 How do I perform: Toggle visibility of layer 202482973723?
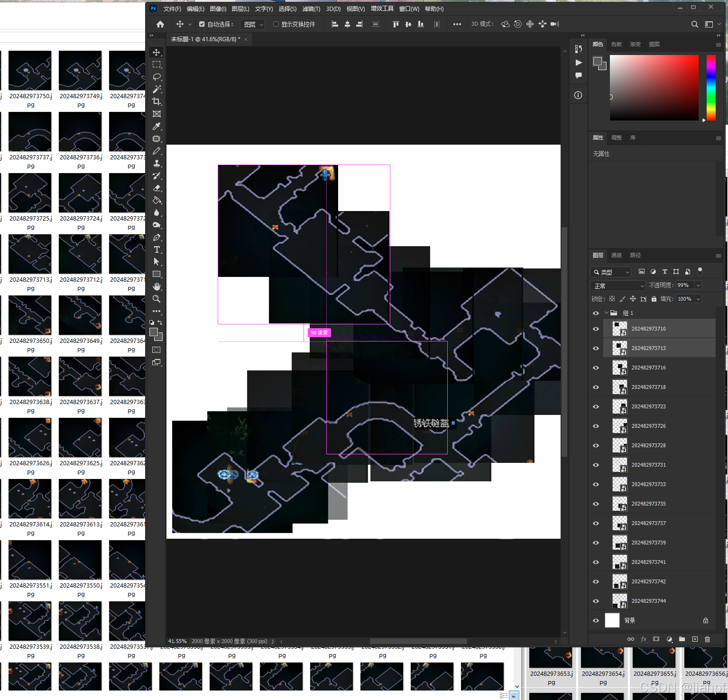click(596, 406)
